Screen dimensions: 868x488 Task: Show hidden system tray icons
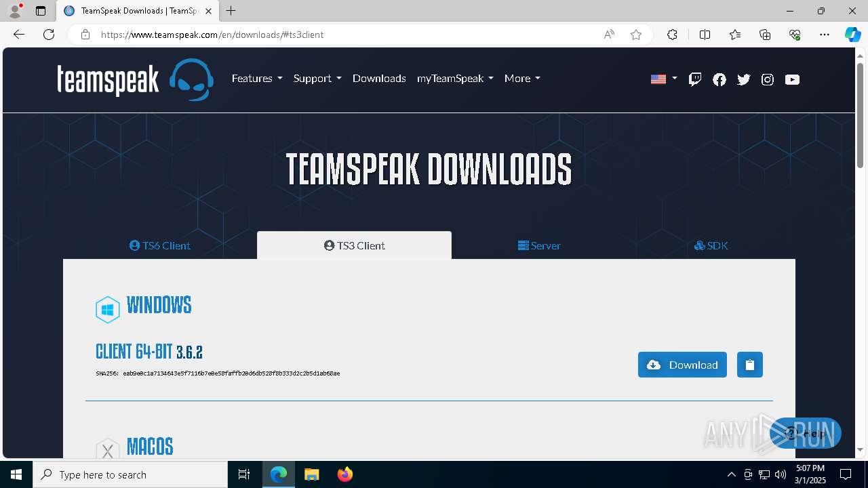[x=731, y=474]
